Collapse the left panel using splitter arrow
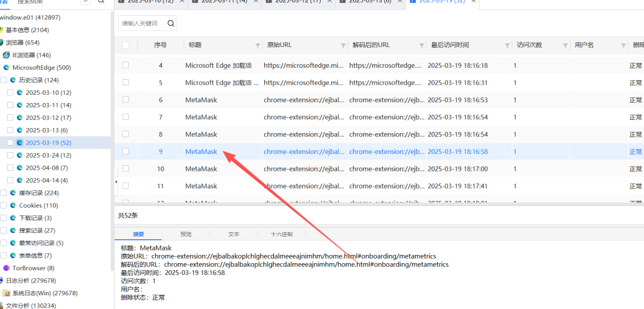The image size is (644, 309). tap(116, 182)
